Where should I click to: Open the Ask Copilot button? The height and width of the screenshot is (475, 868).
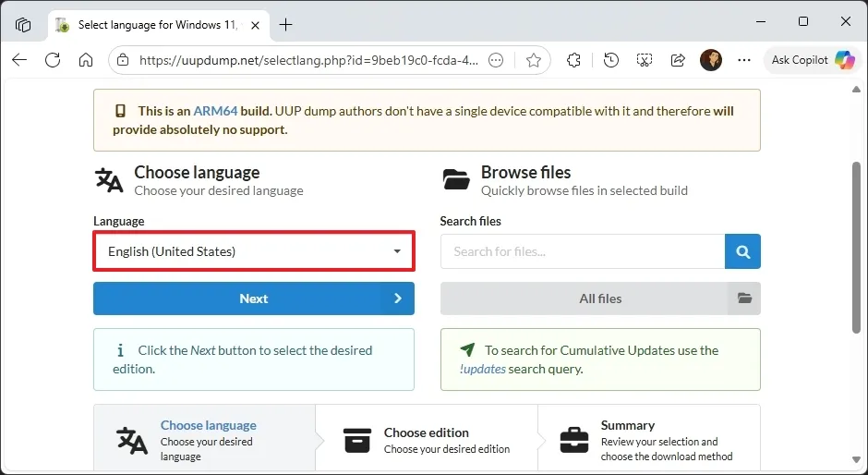tap(812, 60)
